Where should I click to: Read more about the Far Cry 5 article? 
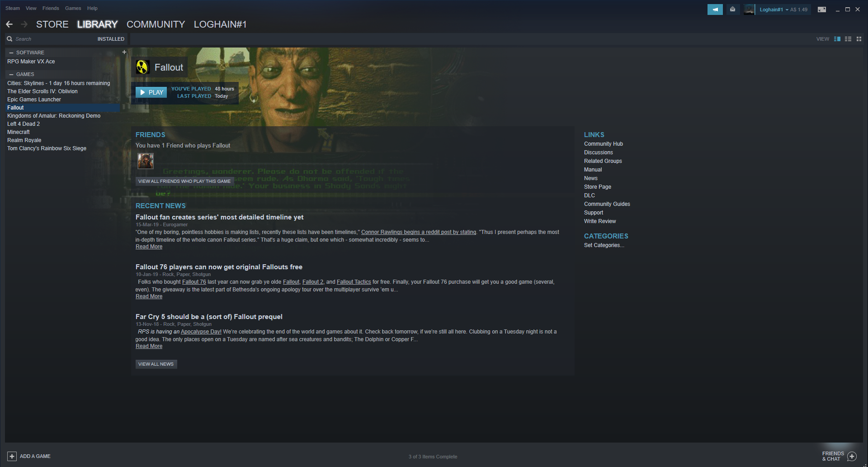pos(149,346)
